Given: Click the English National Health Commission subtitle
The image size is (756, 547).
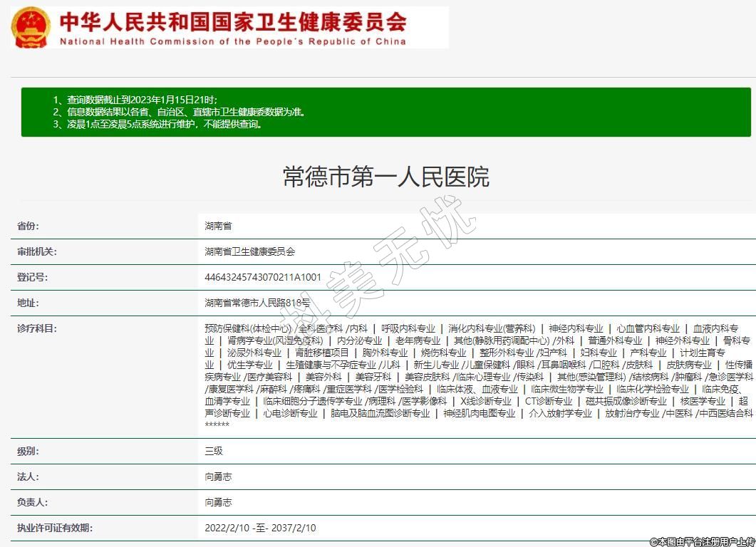Looking at the screenshot, I should pos(232,41).
